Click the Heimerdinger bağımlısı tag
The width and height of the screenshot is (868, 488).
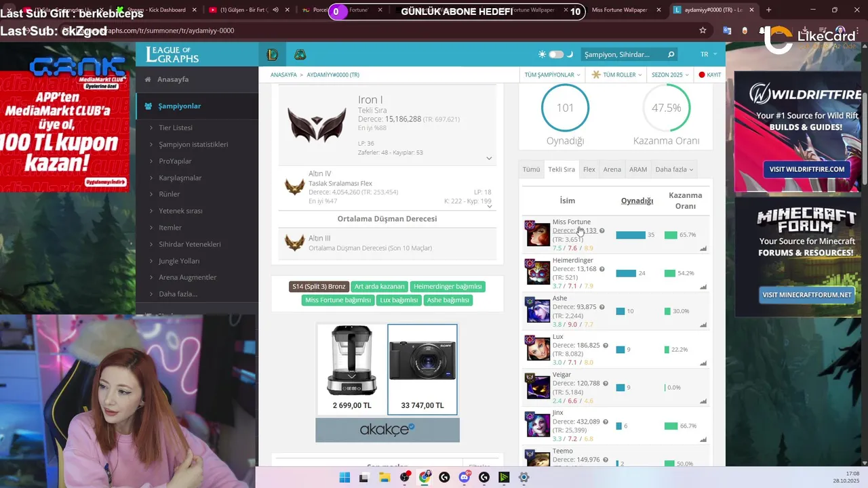point(448,287)
